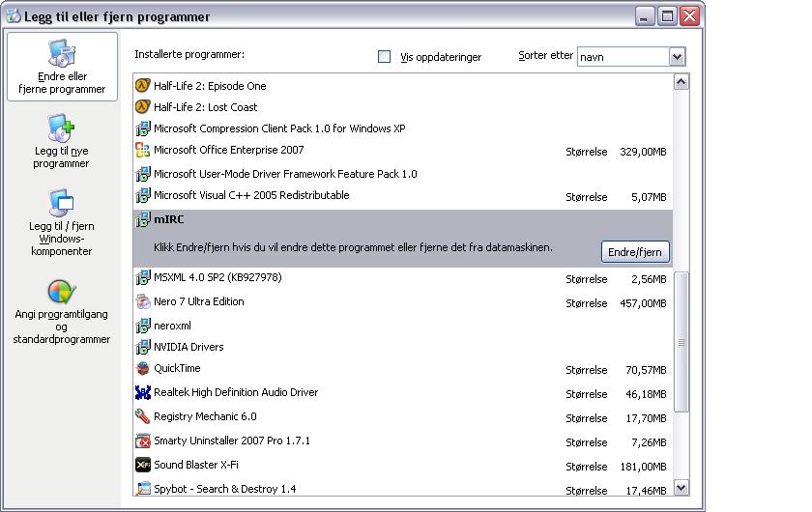The height and width of the screenshot is (512, 812).
Task: Select Nero 7 Ultra Edition entry
Action: click(403, 302)
